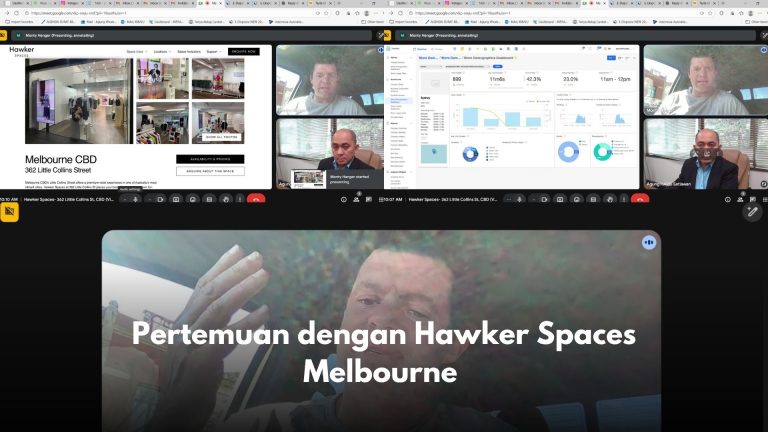The width and height of the screenshot is (768, 432).
Task: Open more options in left Meet window
Action: [x=240, y=199]
